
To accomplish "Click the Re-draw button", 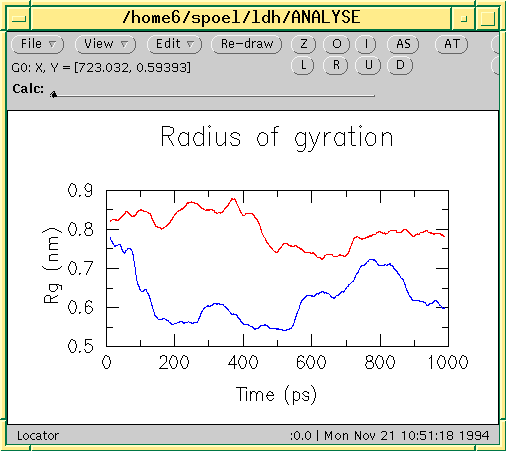I will click(247, 44).
